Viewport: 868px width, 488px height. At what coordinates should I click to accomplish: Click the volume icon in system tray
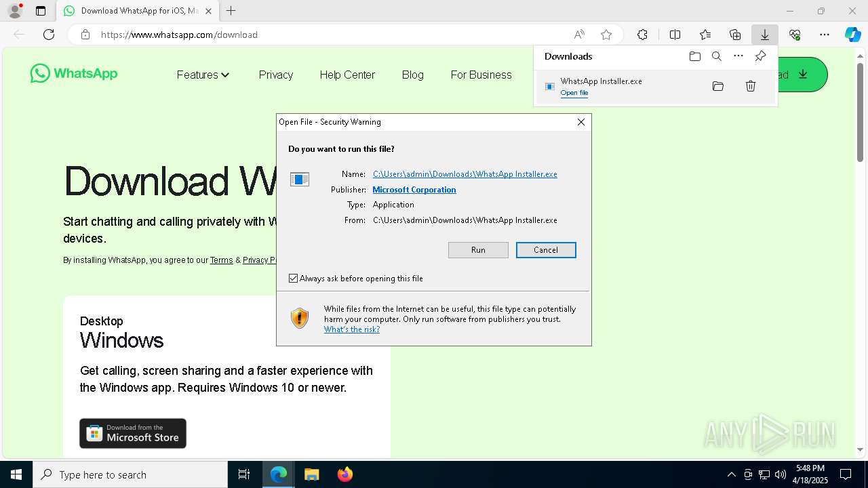(781, 474)
